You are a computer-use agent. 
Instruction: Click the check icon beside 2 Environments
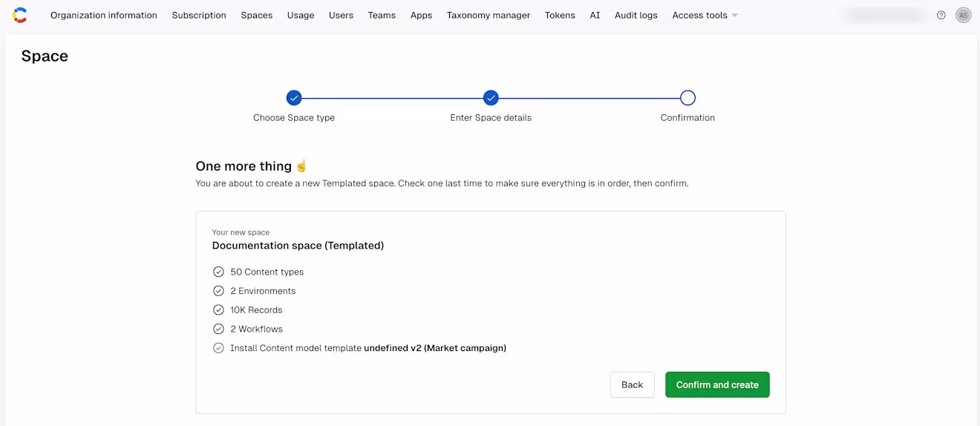click(218, 291)
